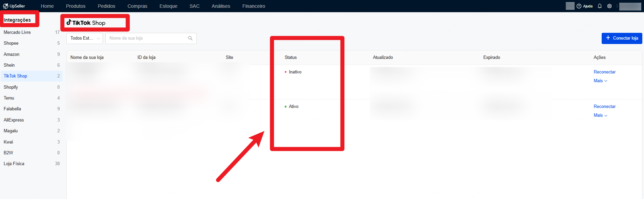Click the user avatar thumbnail
Image resolution: width=644 pixels, height=199 pixels.
tap(570, 6)
